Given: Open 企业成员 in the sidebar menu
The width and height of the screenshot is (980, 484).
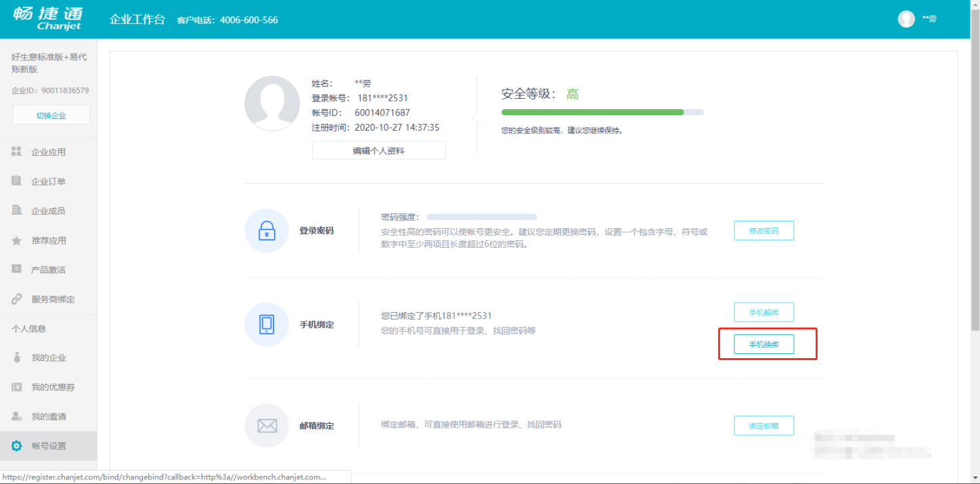Looking at the screenshot, I should pos(49,211).
